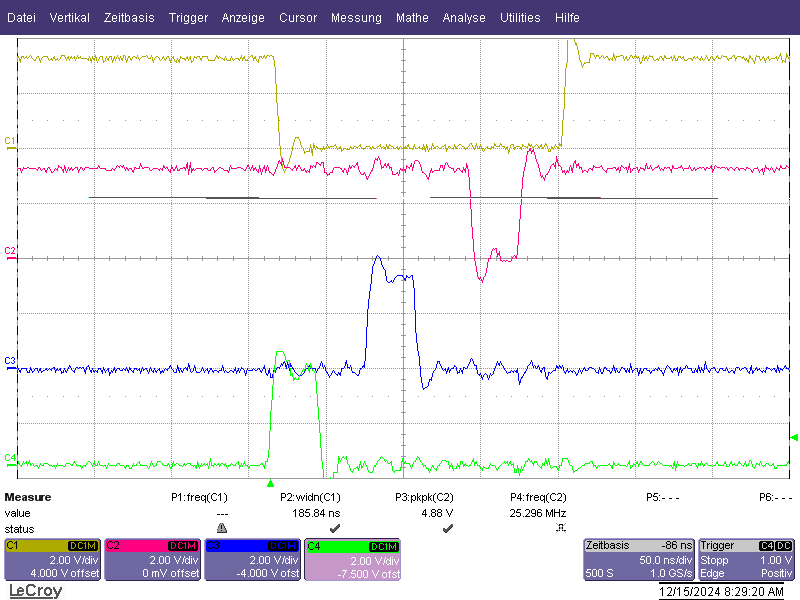Viewport: 800px width, 600px height.
Task: Click the green C4 channel level marker
Action: [10, 459]
